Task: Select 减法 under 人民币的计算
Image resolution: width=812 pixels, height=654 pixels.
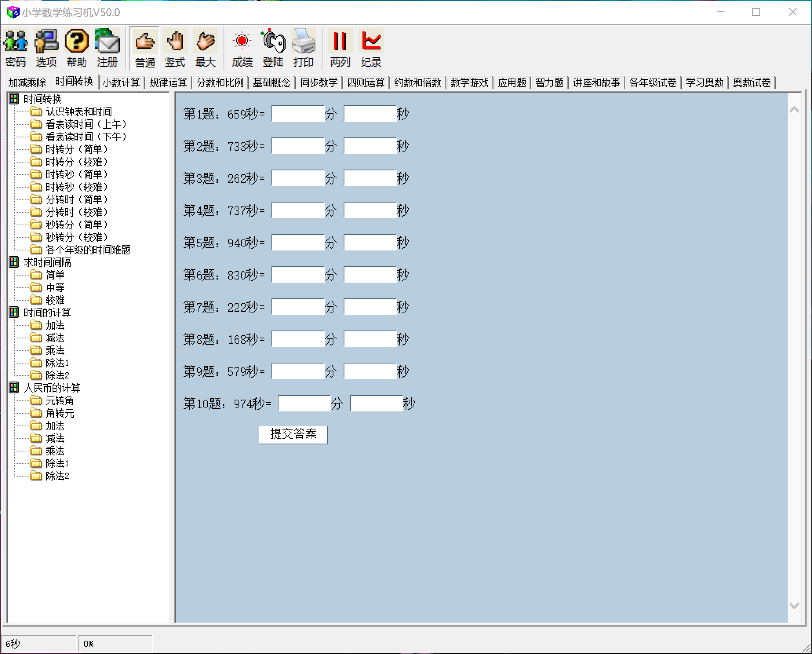Action: point(55,438)
